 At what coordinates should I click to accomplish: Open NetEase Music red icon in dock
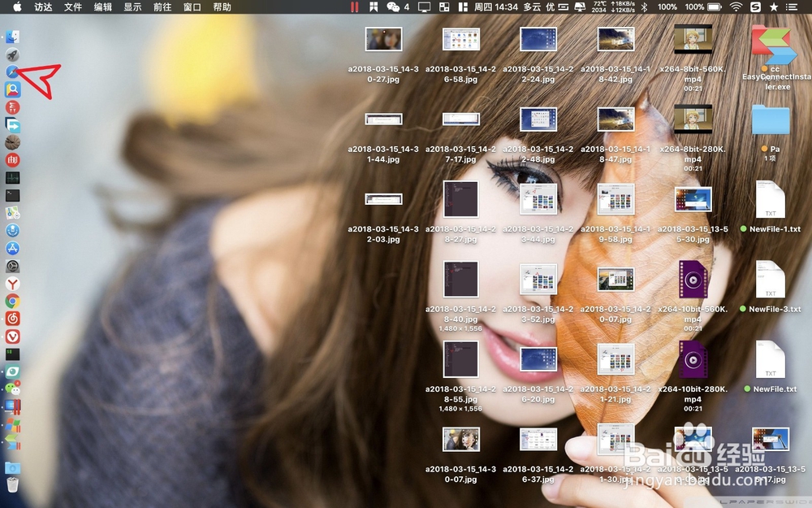pyautogui.click(x=12, y=319)
